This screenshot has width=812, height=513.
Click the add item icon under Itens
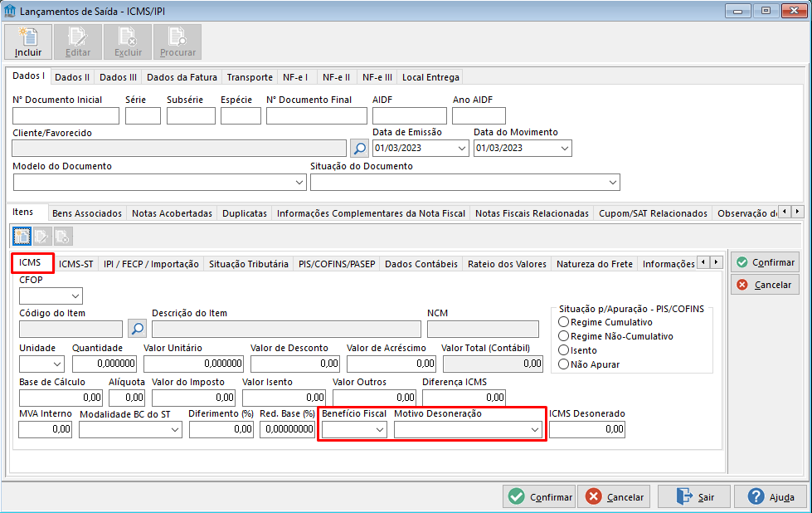[22, 237]
